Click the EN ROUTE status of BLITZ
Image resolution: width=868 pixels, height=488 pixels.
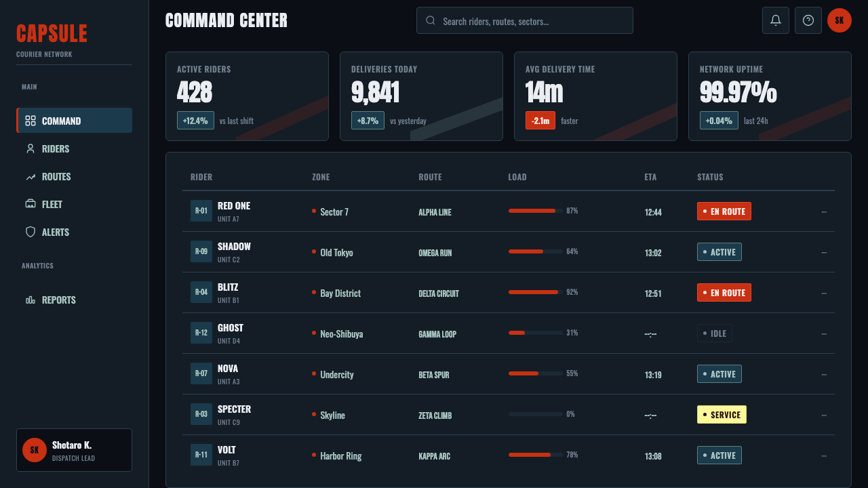click(724, 293)
